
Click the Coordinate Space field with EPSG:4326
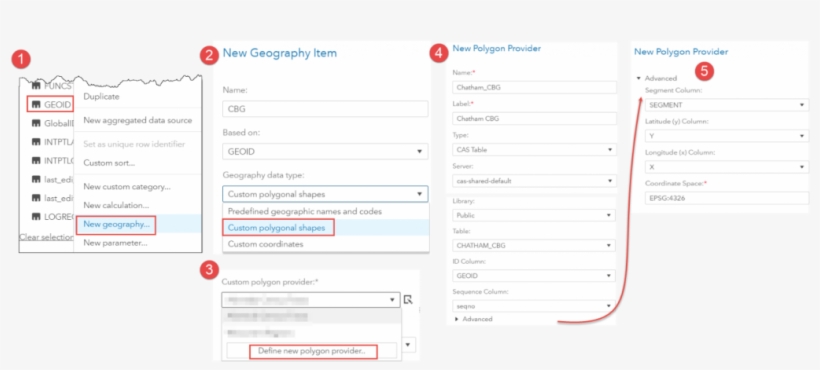point(726,198)
